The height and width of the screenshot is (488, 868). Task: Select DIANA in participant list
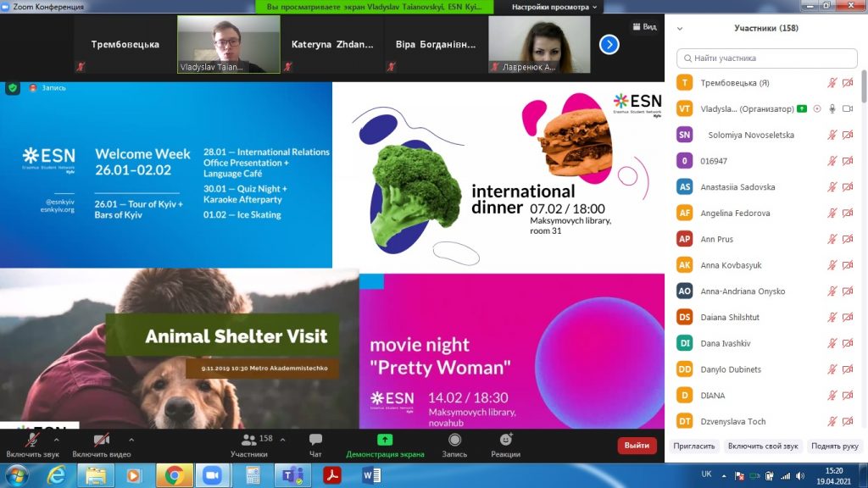766,395
